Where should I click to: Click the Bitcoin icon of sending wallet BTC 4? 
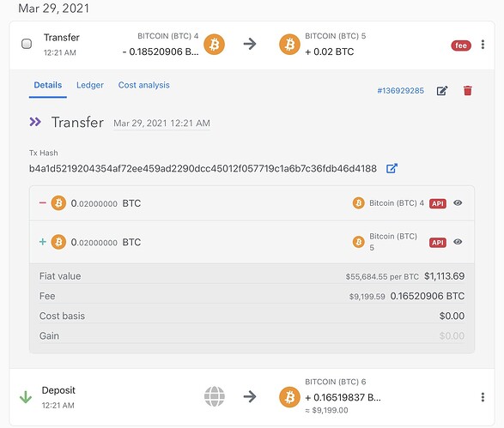214,45
